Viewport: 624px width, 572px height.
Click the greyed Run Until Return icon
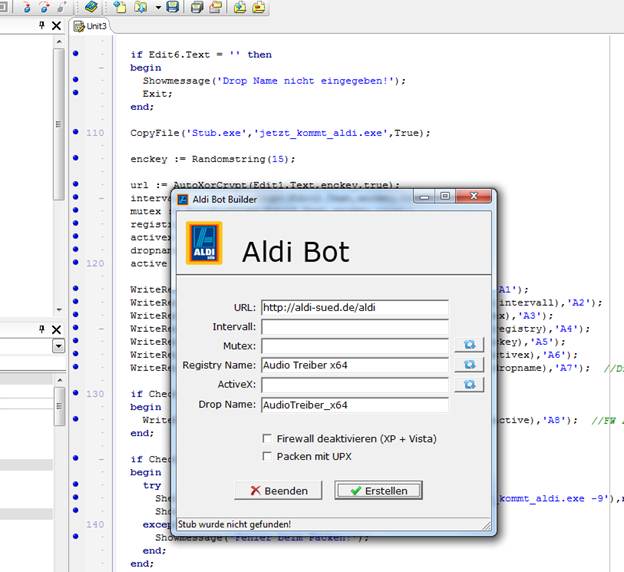(62, 7)
